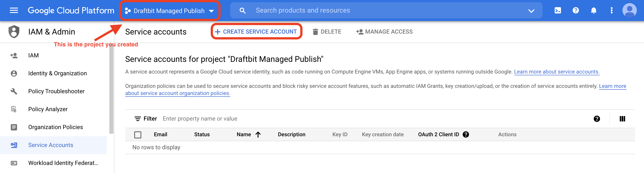Sort by Name column header

point(244,134)
